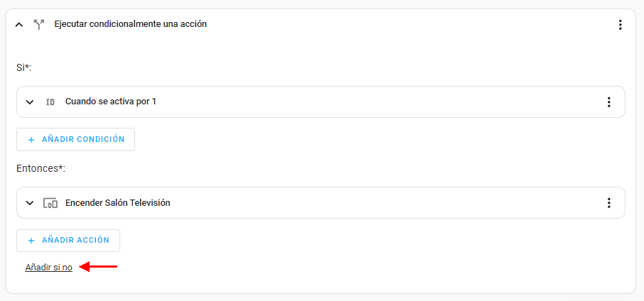644x301 pixels.
Task: Click the red arrow next to Añadir si no
Action: coord(98,267)
